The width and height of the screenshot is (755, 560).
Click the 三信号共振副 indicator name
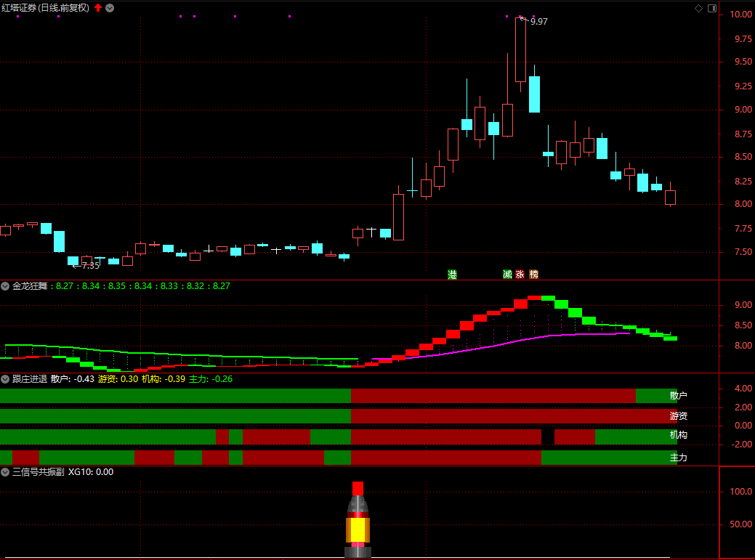39,472
